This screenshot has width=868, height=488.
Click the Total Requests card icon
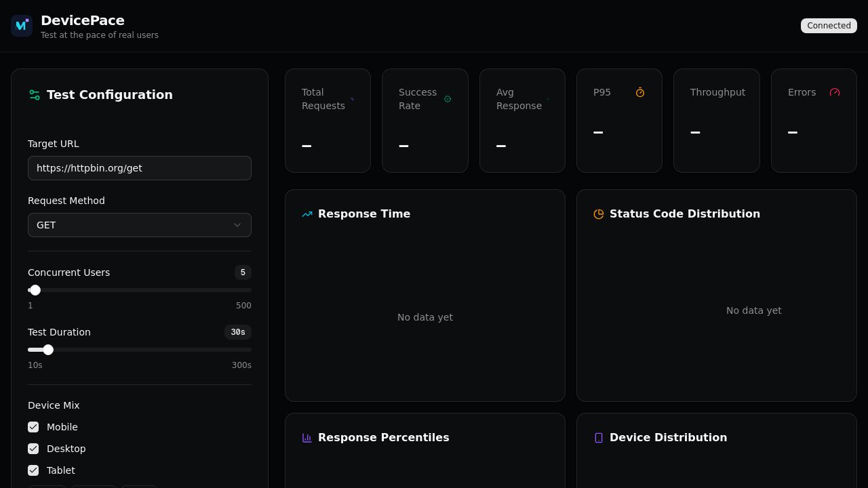[x=352, y=99]
